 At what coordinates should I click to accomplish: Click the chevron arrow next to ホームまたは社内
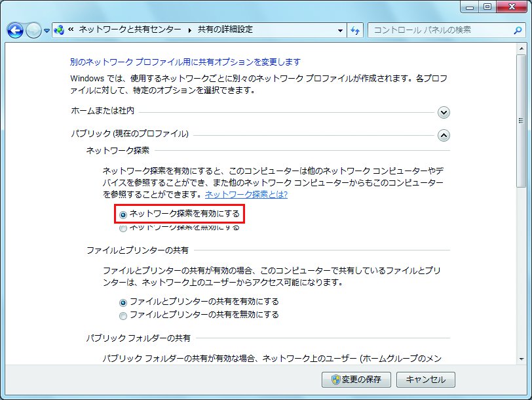click(444, 112)
